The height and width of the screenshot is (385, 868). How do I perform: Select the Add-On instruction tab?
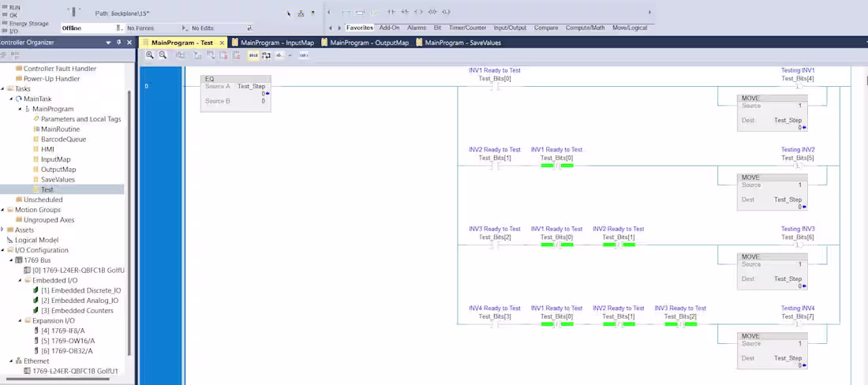[389, 28]
